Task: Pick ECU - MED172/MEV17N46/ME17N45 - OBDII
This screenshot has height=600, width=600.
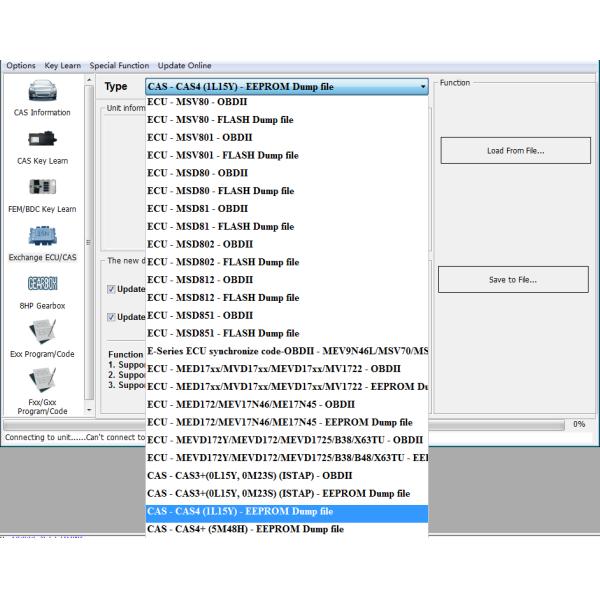Action: [x=287, y=404]
